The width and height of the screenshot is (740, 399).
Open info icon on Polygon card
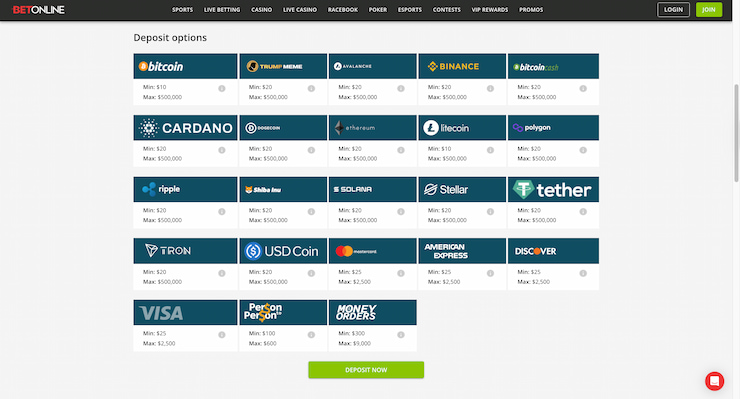coord(583,150)
